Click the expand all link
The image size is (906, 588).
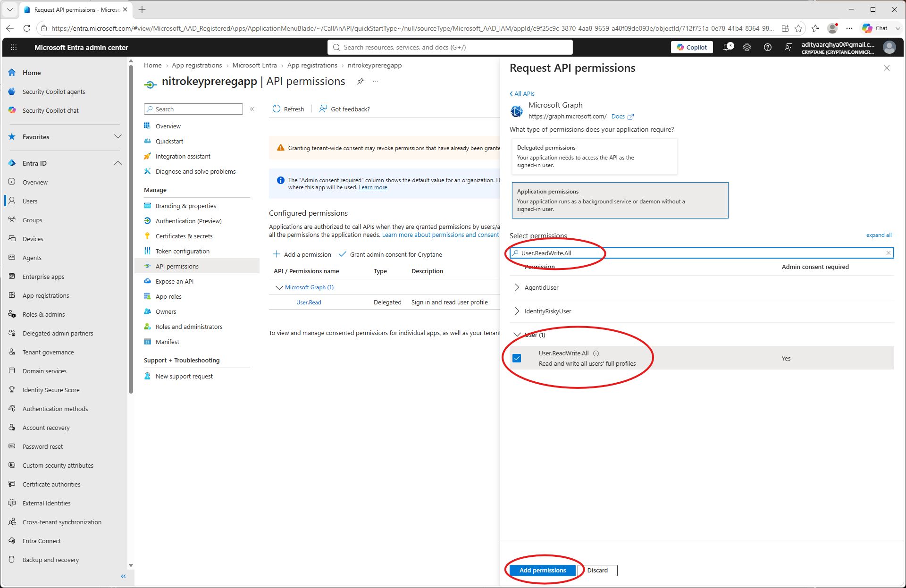point(879,235)
